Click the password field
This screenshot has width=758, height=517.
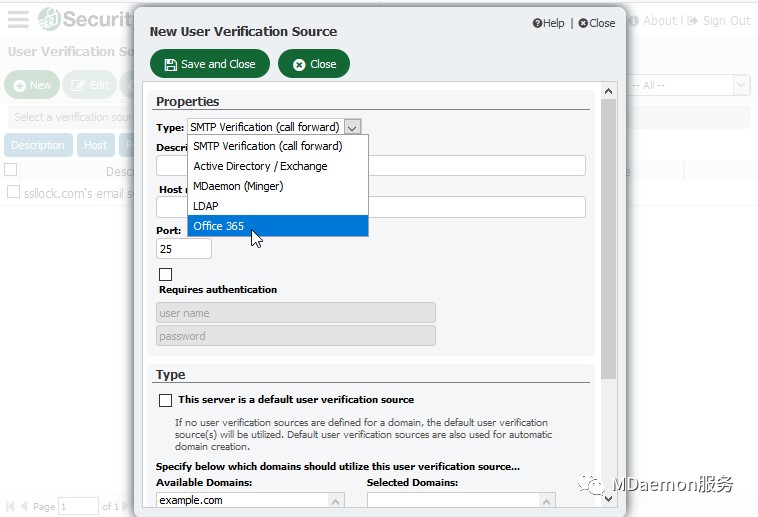(x=296, y=336)
